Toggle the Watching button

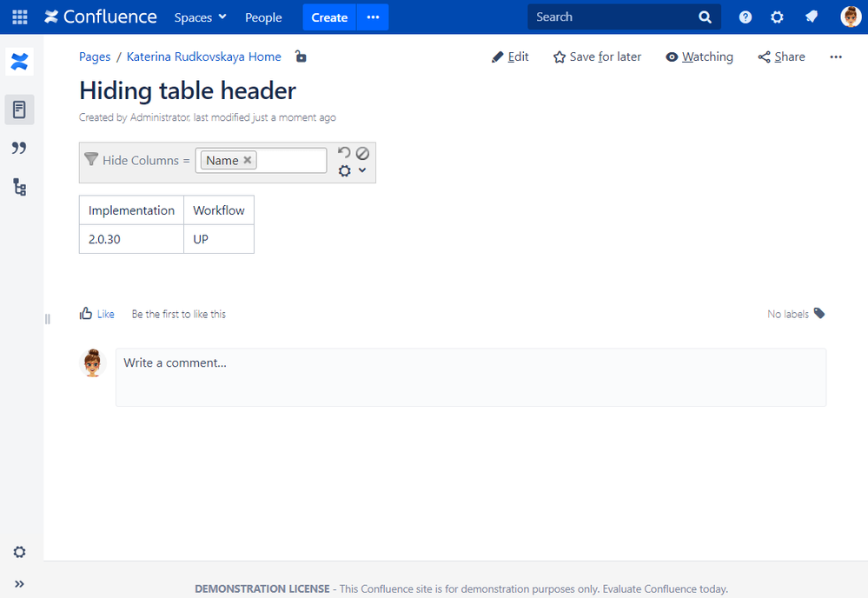(699, 57)
